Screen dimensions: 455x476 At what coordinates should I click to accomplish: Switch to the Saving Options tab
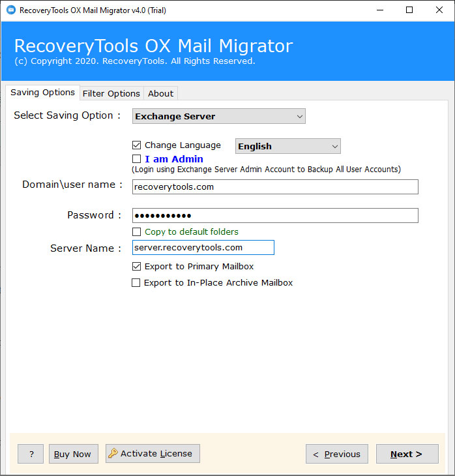42,93
